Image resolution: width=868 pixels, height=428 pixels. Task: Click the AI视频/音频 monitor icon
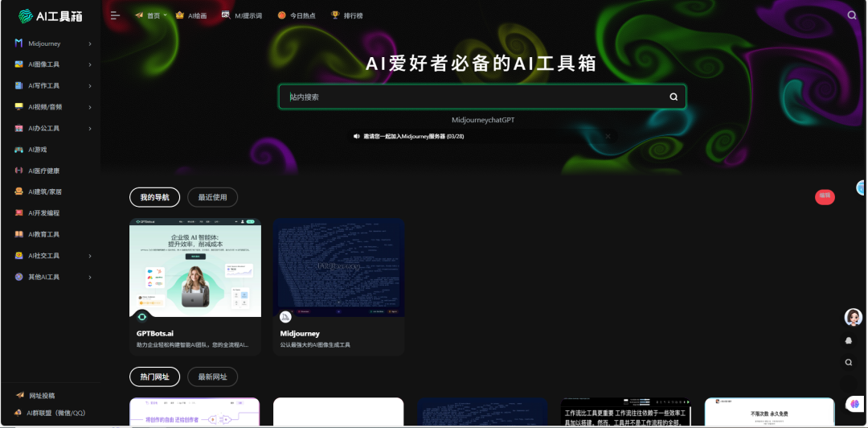point(18,107)
